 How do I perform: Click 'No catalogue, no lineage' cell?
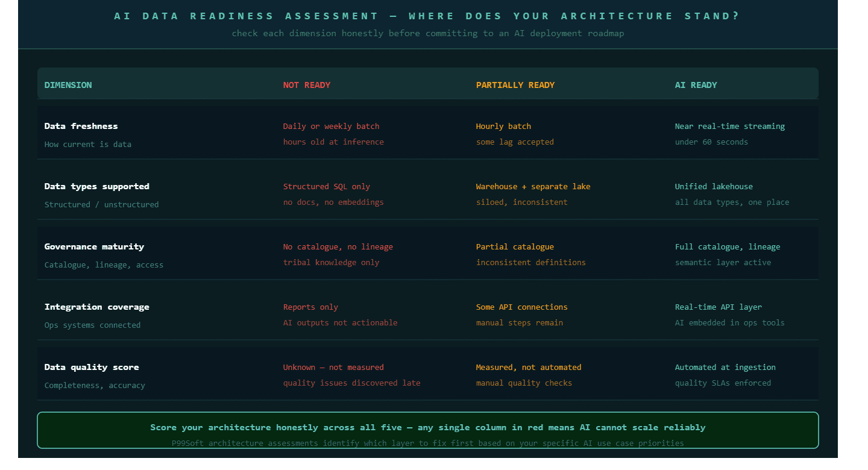(x=338, y=246)
